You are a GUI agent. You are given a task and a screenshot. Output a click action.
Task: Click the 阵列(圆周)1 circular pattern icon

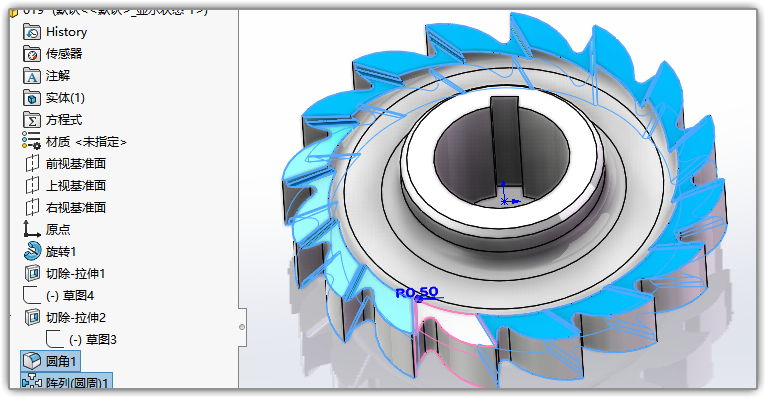click(32, 382)
